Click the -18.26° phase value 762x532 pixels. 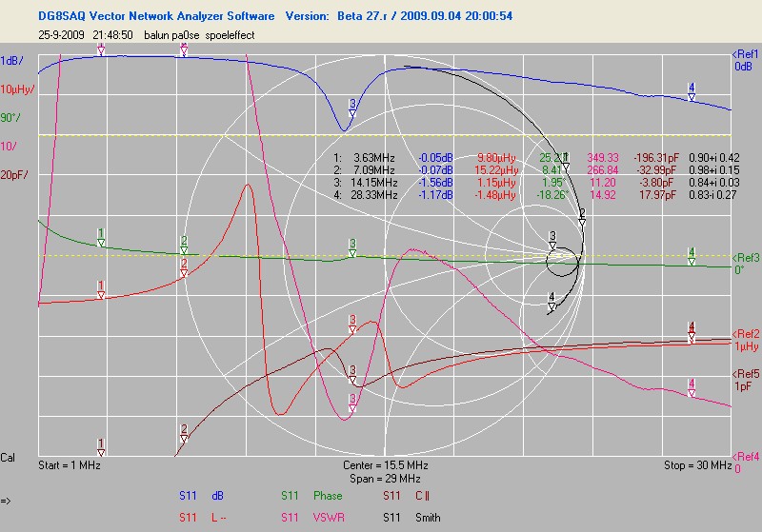[x=552, y=195]
